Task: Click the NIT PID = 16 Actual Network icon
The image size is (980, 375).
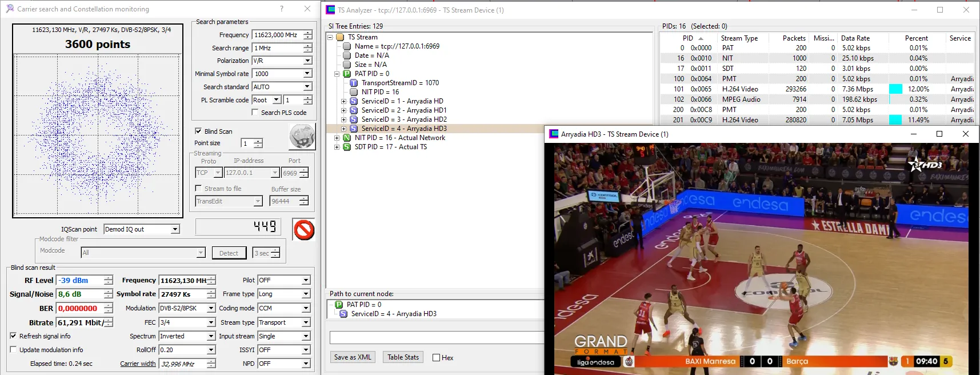Action: coord(347,138)
